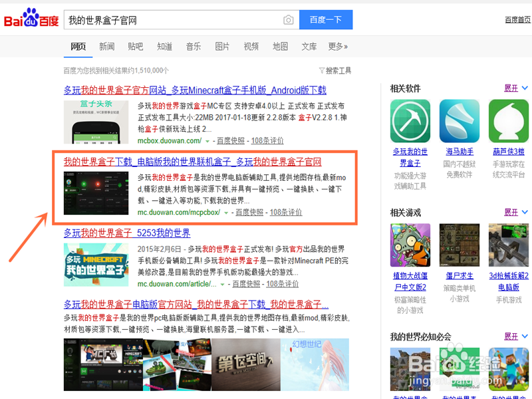The image size is (532, 399).
Task: Open 百度快照 for mc.duowan.com/article result
Action: tap(246, 284)
